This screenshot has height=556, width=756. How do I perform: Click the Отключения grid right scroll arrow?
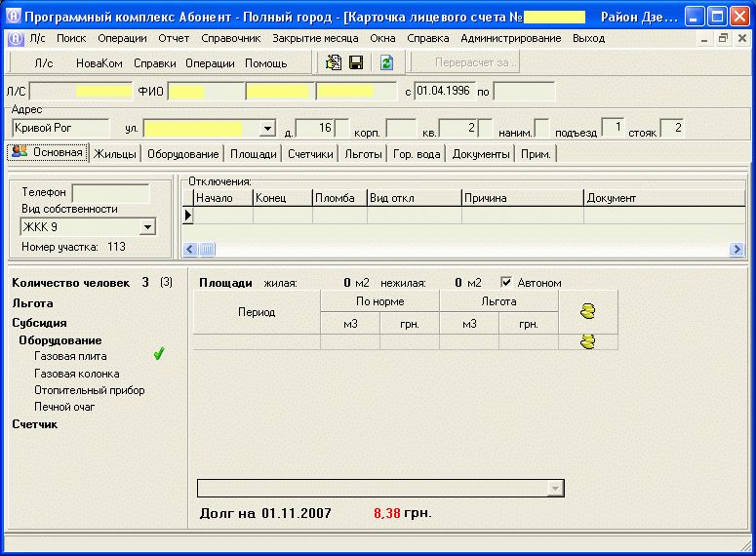click(736, 249)
